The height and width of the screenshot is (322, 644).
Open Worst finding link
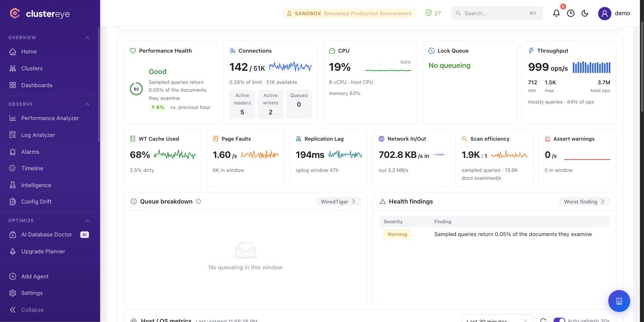click(584, 202)
